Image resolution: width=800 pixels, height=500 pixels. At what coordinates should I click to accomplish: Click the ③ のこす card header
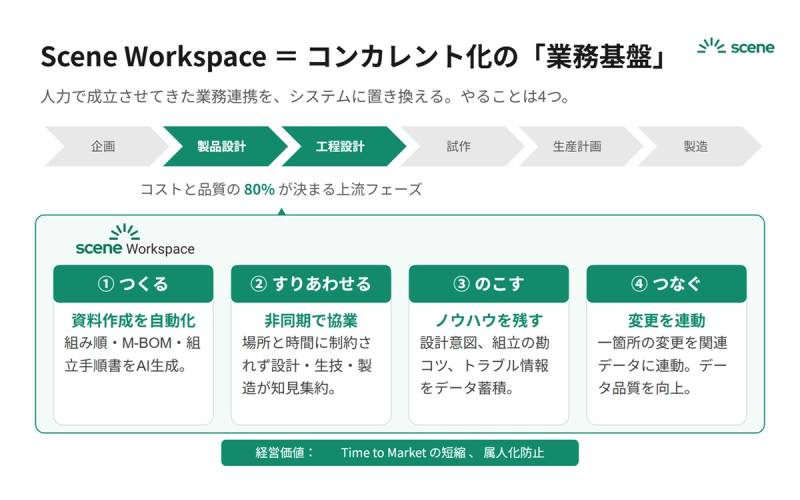(489, 284)
